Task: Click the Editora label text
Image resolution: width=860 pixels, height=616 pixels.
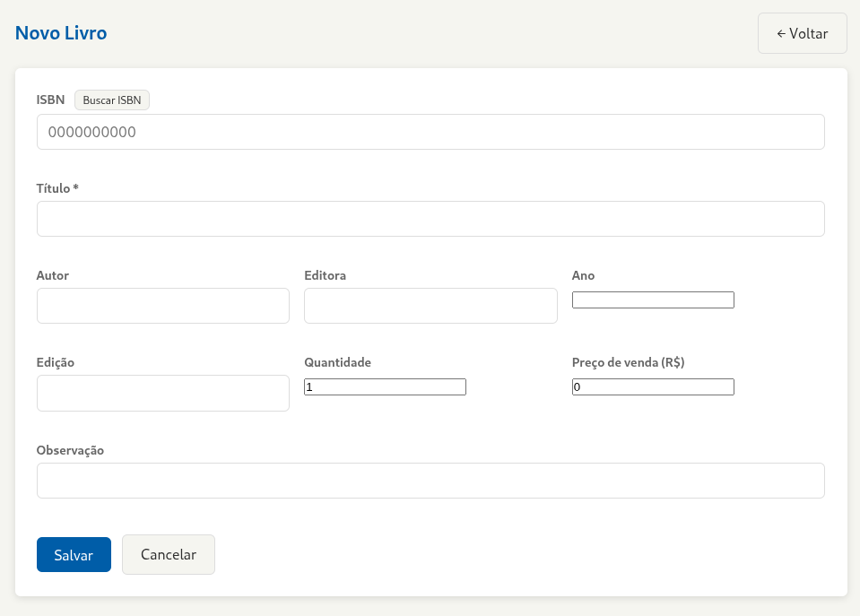Action: point(325,275)
